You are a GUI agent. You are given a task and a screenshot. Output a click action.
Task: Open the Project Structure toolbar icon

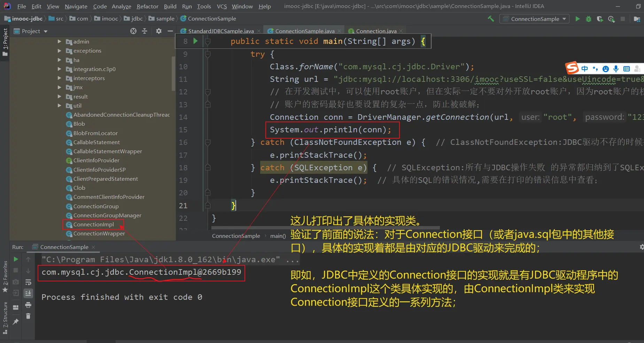pyautogui.click(x=637, y=19)
